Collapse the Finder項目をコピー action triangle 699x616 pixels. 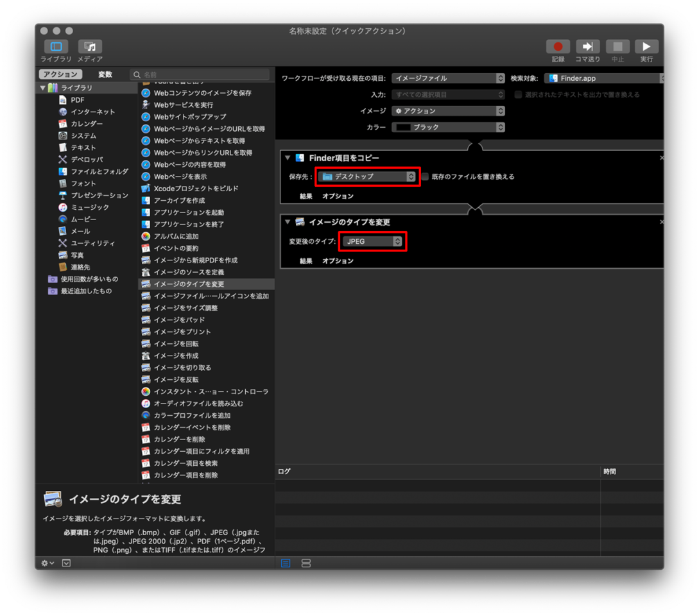[x=288, y=158]
